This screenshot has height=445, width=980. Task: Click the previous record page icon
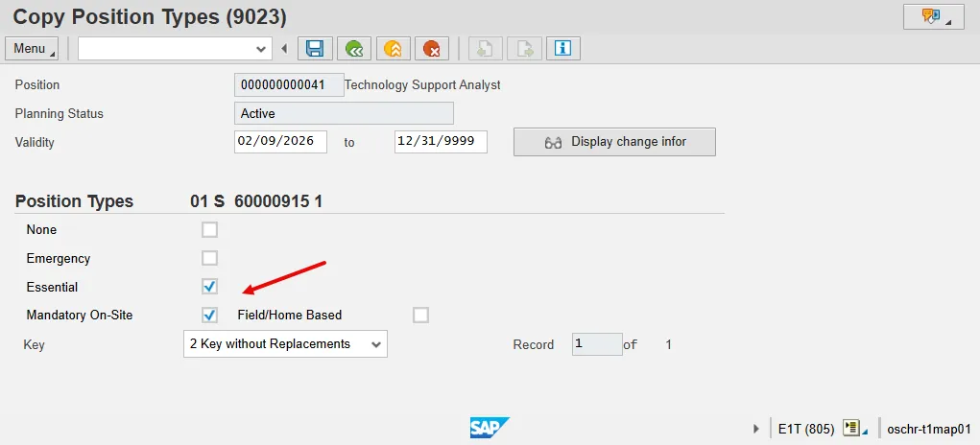click(x=485, y=49)
